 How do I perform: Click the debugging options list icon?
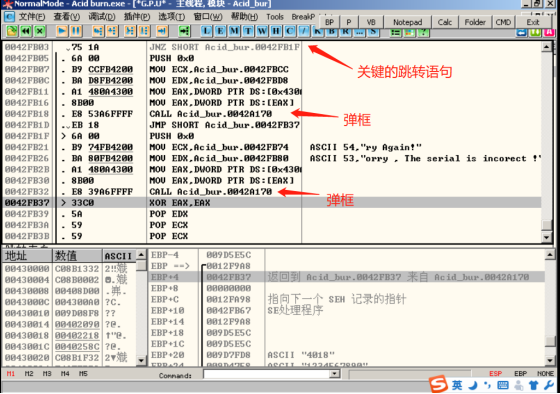(395, 33)
